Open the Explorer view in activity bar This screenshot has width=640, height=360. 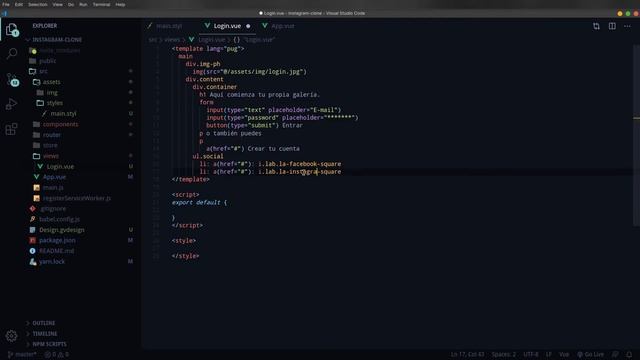(x=11, y=30)
